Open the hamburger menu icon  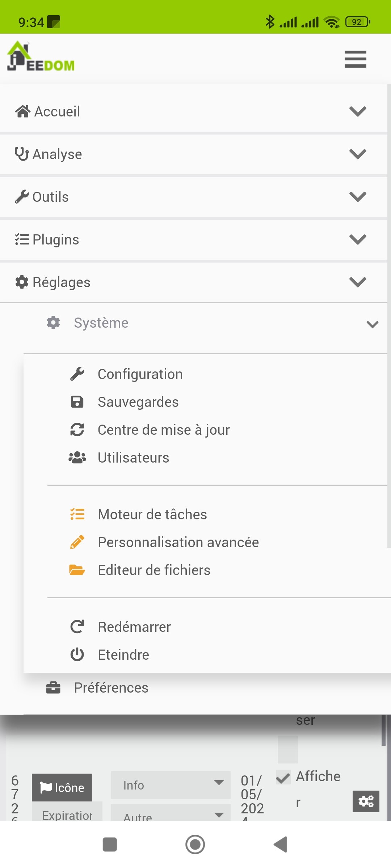pos(355,59)
